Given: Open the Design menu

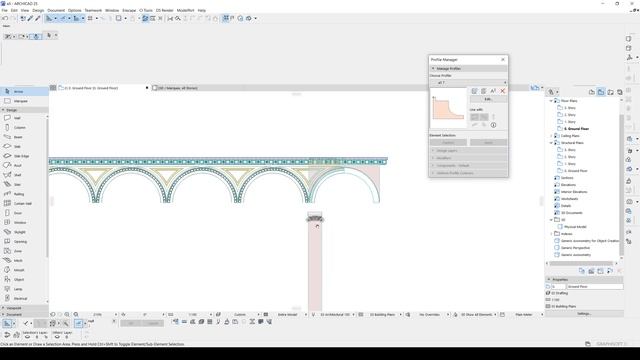Looking at the screenshot, I should (38, 10).
